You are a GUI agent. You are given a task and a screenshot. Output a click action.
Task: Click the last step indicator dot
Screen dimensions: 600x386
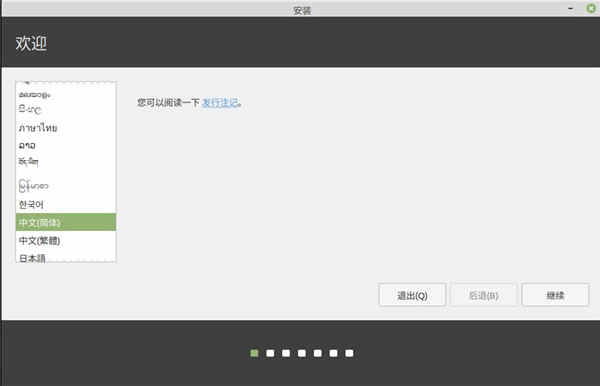(349, 353)
